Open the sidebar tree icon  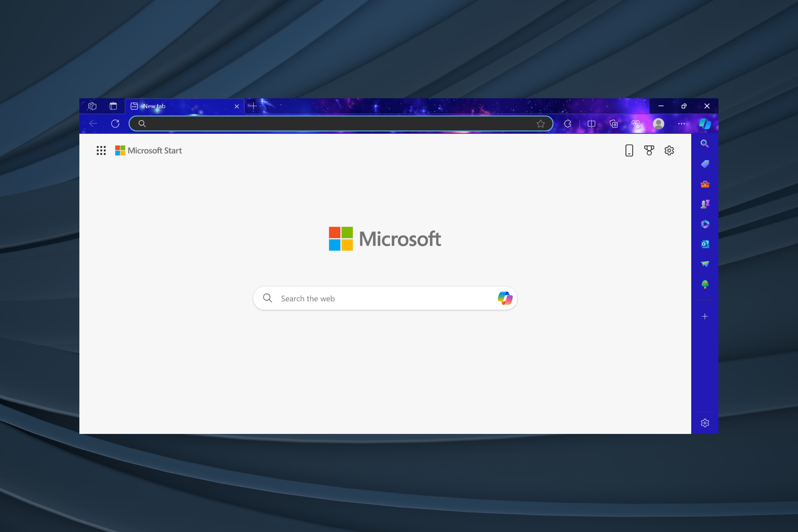tap(705, 284)
